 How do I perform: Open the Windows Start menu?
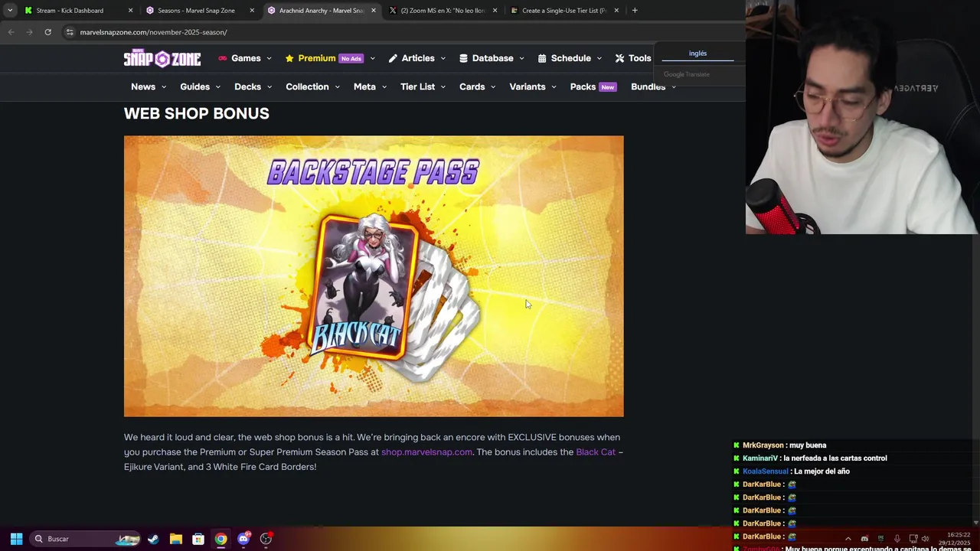click(x=16, y=539)
